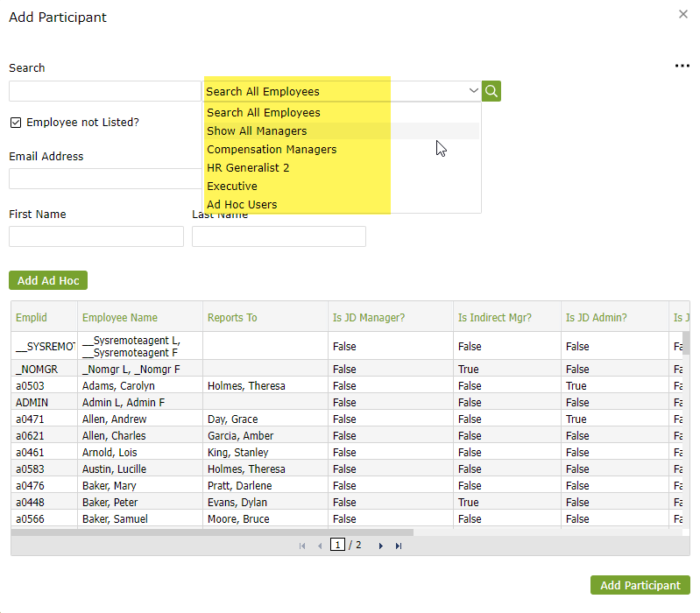
Task: Choose Ad Hoc Users from dropdown
Action: (242, 205)
